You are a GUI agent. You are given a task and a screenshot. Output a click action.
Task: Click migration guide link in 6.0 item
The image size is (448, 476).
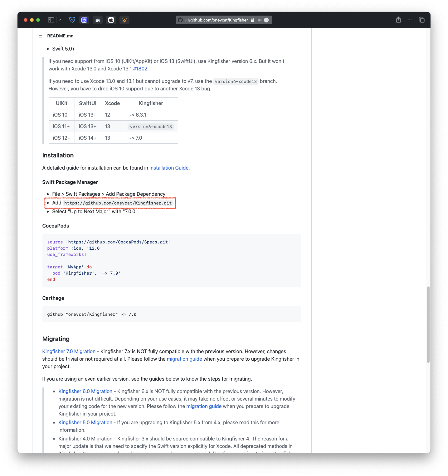click(204, 406)
